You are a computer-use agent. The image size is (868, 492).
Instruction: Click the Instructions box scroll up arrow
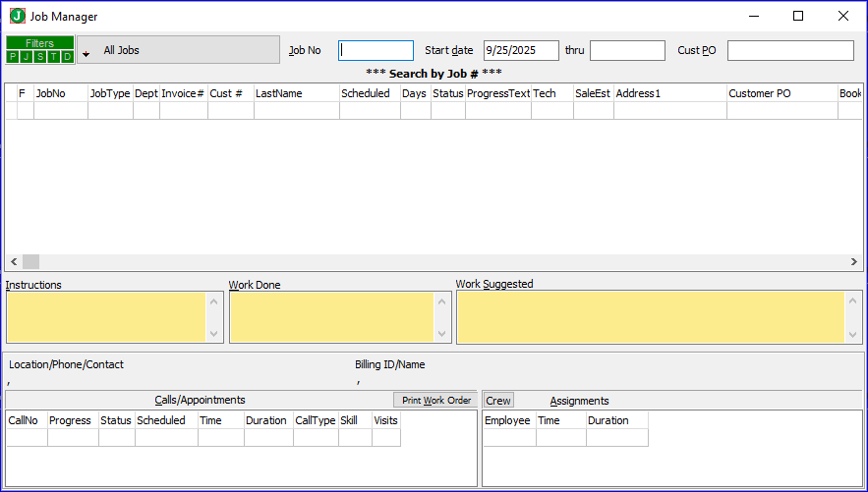pos(214,301)
